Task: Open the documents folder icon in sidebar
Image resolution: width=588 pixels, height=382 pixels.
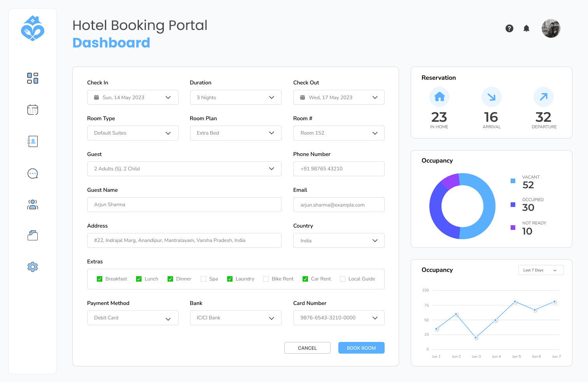Action: point(33,235)
